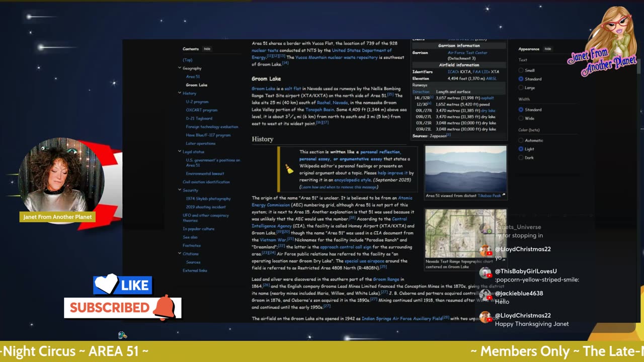The width and height of the screenshot is (644, 362).
Task: Click the SUBSCRIBED overlay button
Action: point(122,308)
